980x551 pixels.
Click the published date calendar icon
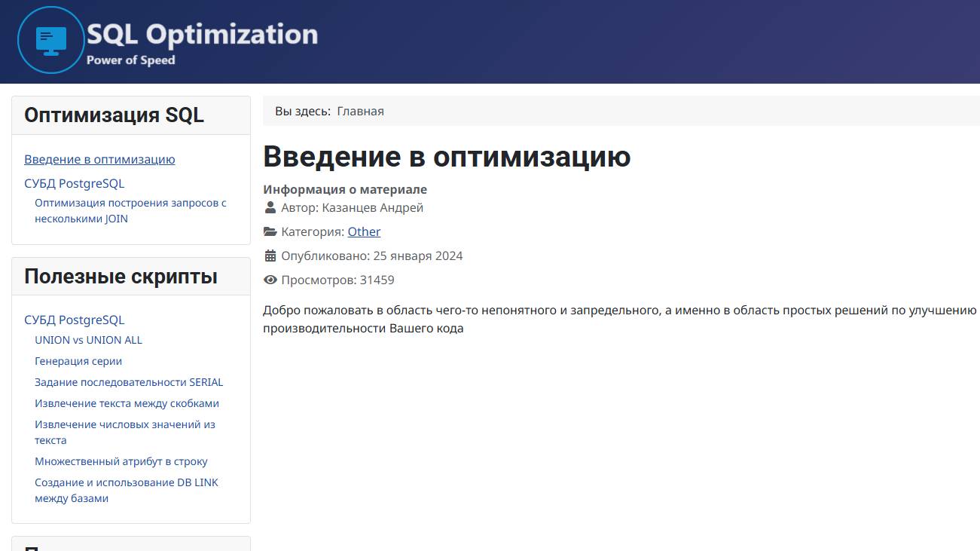270,256
